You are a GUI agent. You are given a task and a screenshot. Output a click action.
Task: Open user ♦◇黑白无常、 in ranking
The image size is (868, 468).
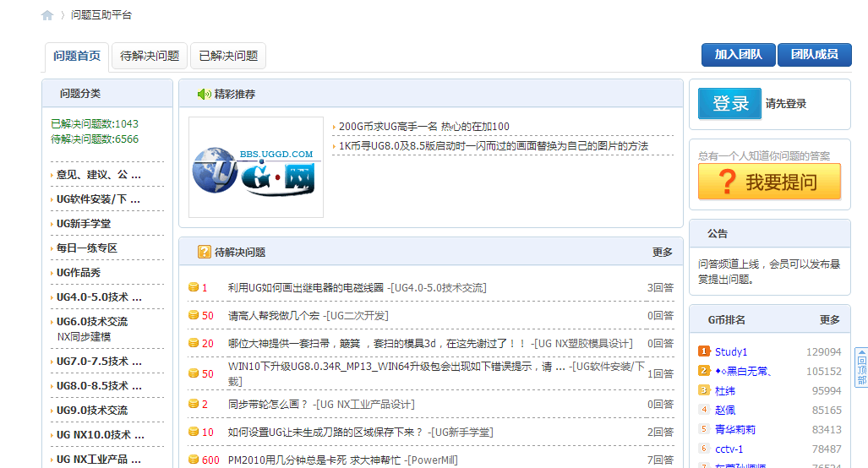pos(743,371)
